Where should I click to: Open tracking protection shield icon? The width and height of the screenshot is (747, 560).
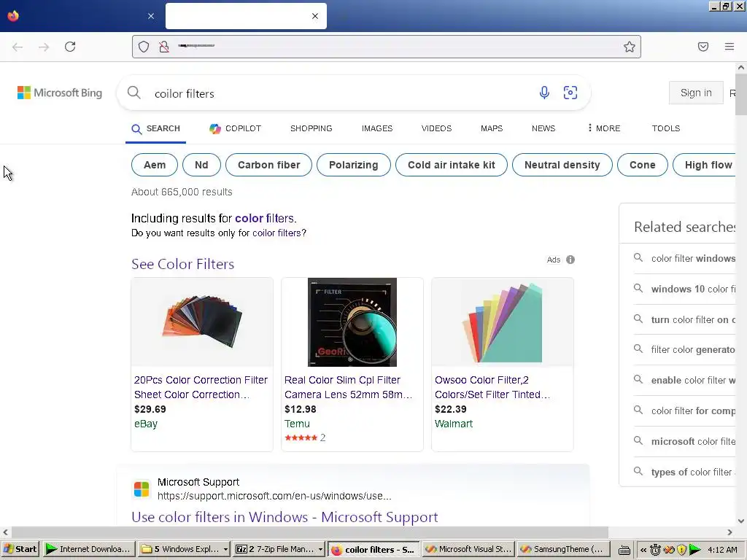144,47
